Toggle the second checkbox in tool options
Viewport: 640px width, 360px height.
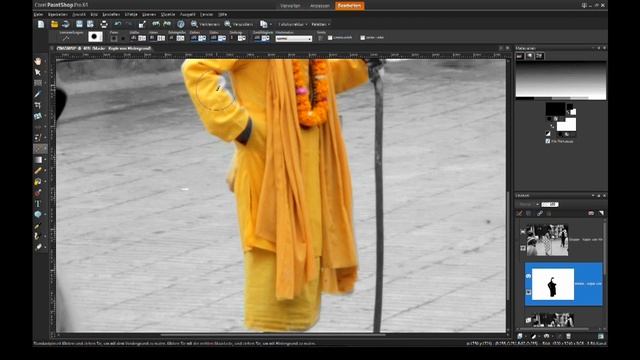coord(362,38)
